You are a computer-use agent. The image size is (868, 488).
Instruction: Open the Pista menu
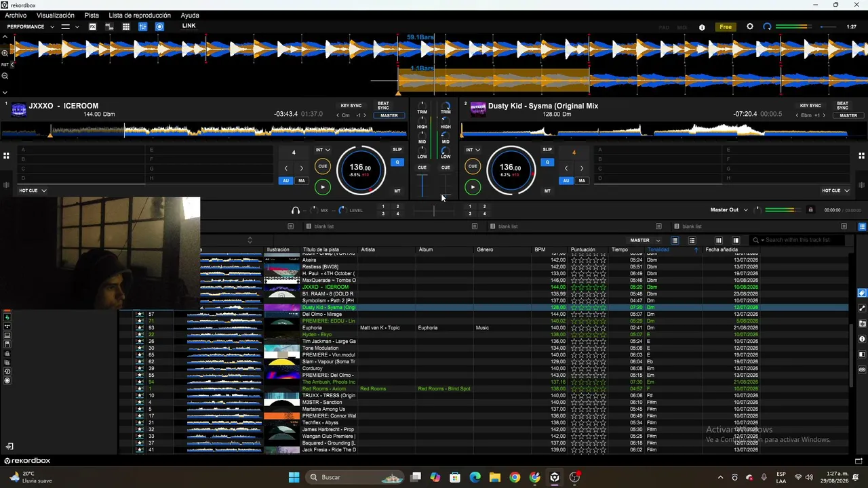92,15
